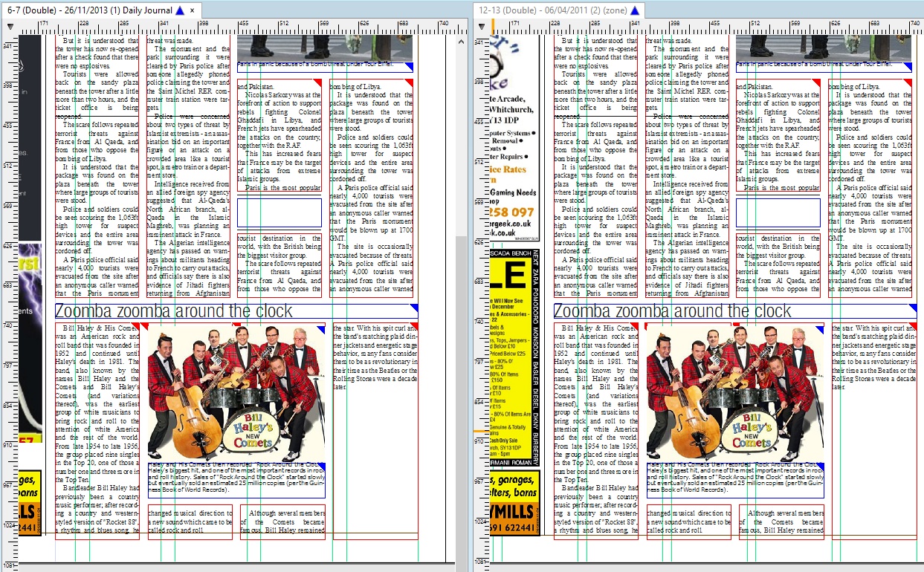Open the ruler origin dropdown in Daily Journal pane
Viewport: 924px width, 572px height.
[10, 27]
